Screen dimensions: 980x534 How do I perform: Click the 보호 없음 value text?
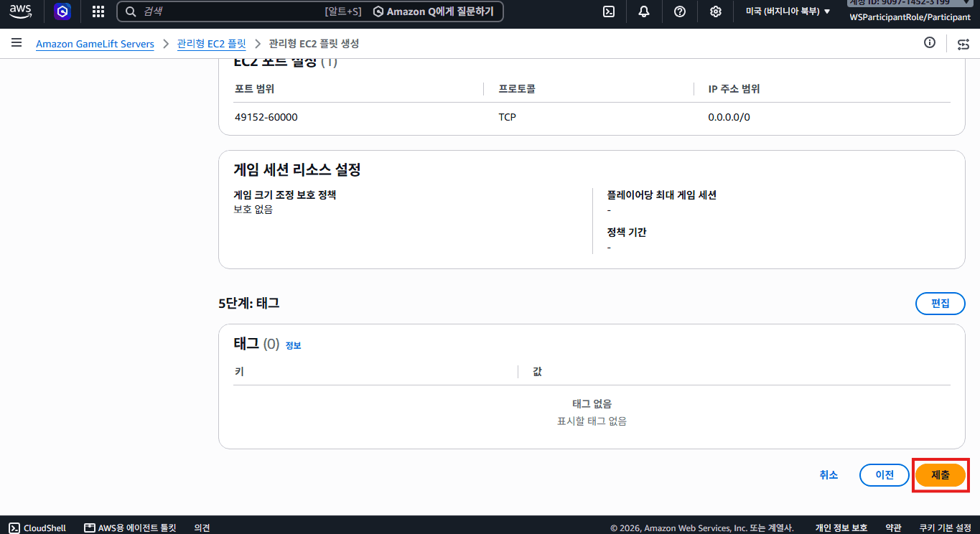point(253,210)
